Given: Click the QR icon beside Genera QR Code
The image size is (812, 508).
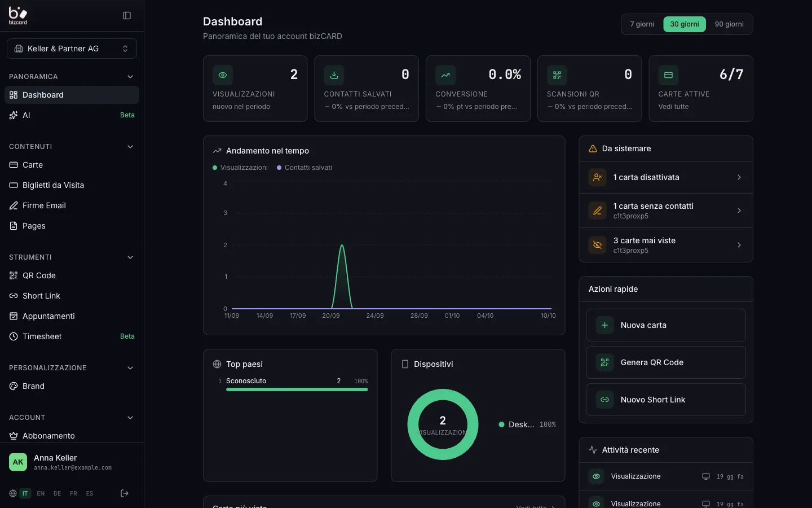Looking at the screenshot, I should click(604, 362).
